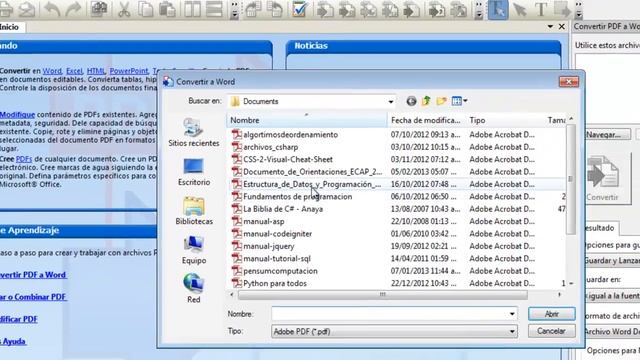Select file Documento_de_Orientaciones_ECAP_2

pos(313,171)
